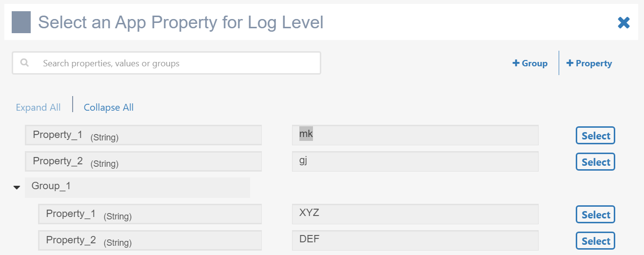Click top-level Property_1 name field

click(143, 135)
